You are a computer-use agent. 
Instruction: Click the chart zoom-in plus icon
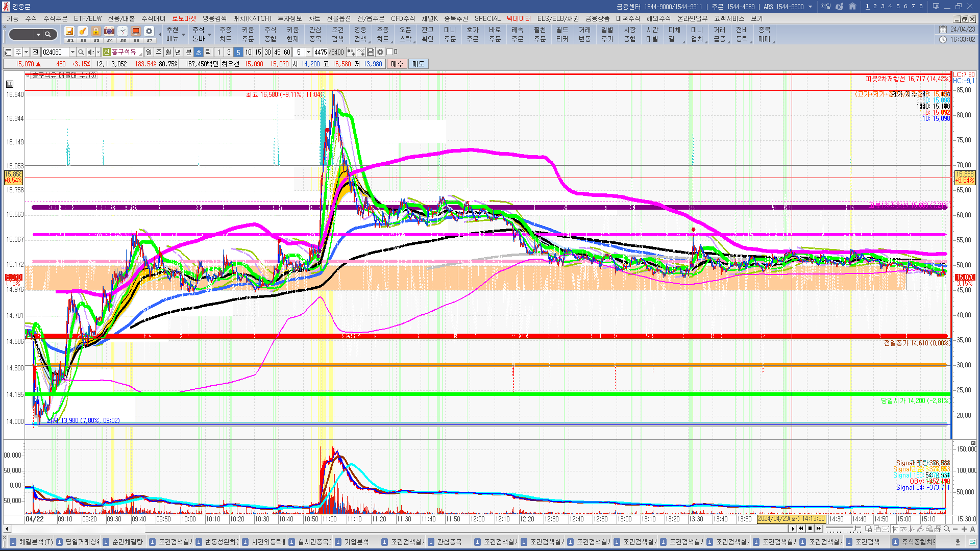[x=964, y=529]
